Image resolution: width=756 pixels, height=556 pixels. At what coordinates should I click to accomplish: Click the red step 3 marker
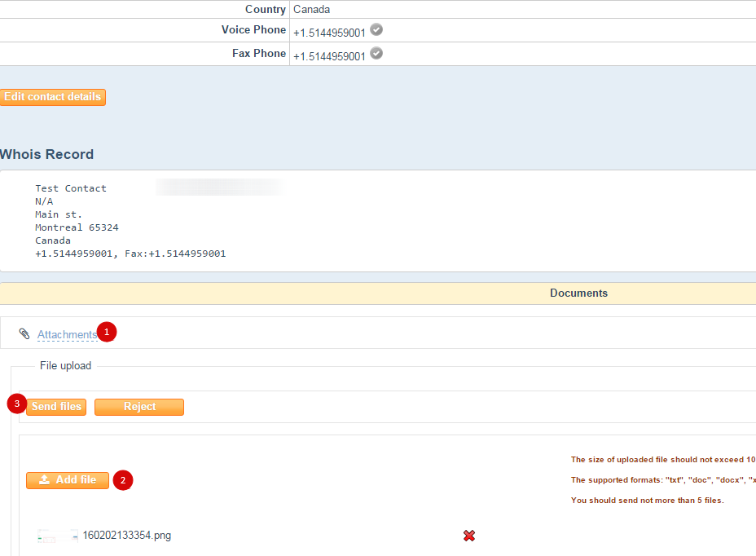pyautogui.click(x=17, y=404)
